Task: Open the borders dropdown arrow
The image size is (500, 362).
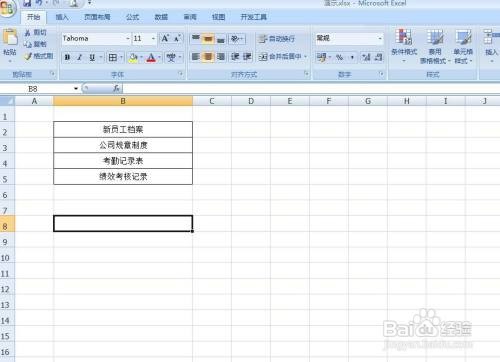Action: (121, 57)
